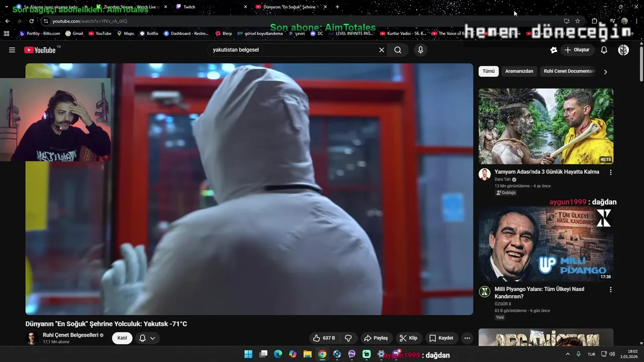Go back using Chrome's back arrow
The image size is (644, 362).
click(7, 21)
